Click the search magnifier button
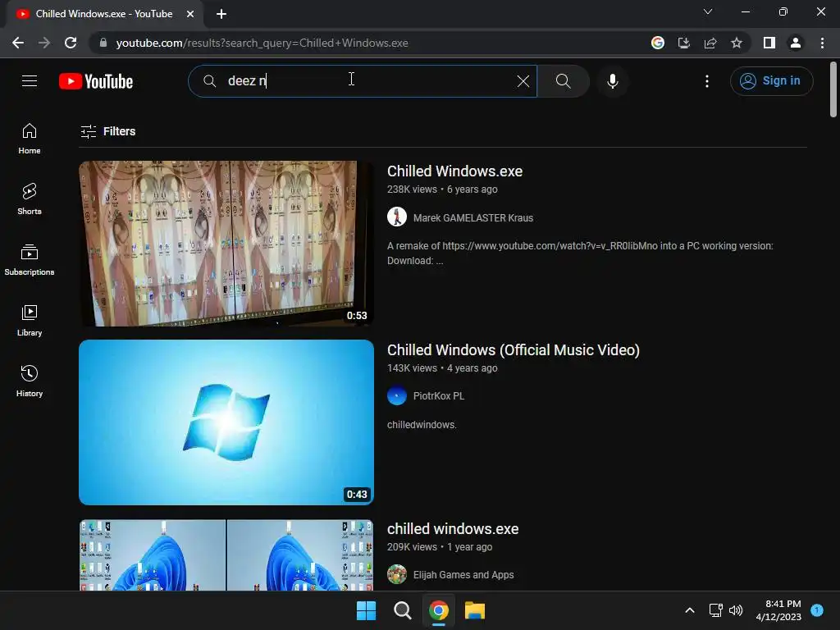The image size is (840, 630). (563, 81)
